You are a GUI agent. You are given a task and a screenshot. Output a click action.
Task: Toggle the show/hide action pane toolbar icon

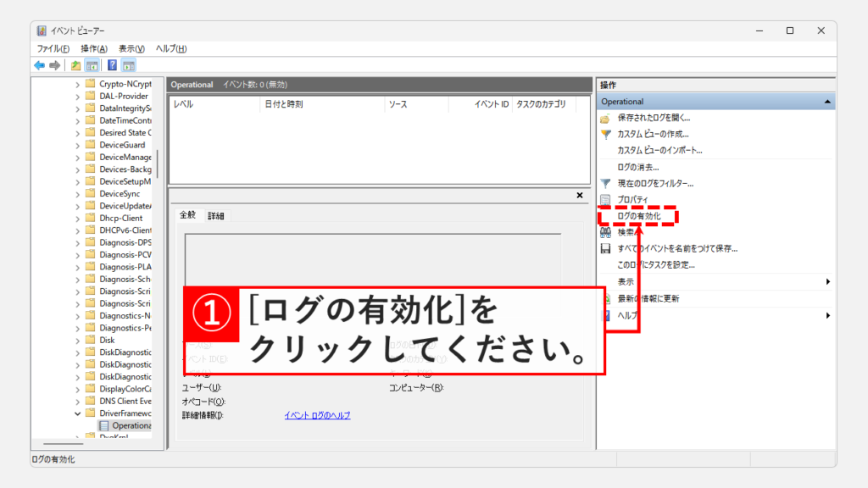point(129,65)
